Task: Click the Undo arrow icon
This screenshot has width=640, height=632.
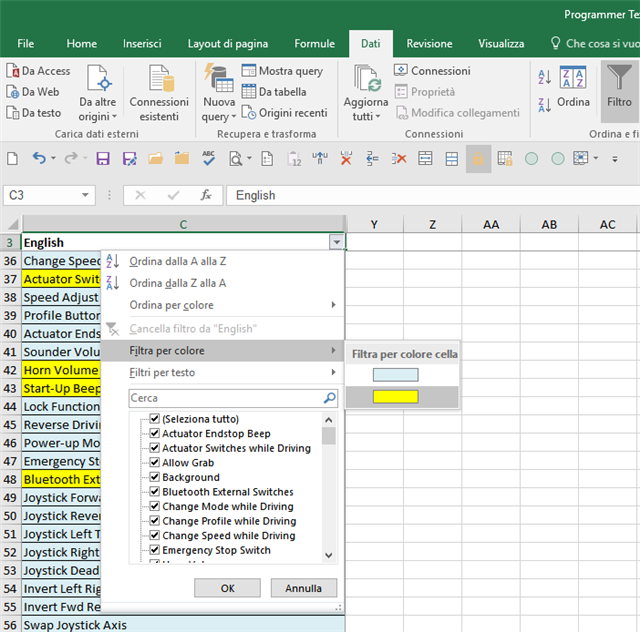Action: (39, 158)
